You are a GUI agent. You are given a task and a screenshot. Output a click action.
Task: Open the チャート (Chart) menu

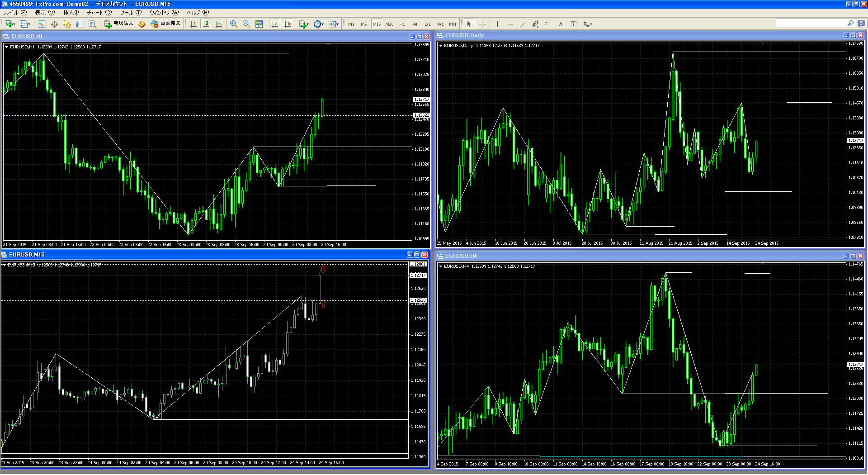(x=99, y=13)
